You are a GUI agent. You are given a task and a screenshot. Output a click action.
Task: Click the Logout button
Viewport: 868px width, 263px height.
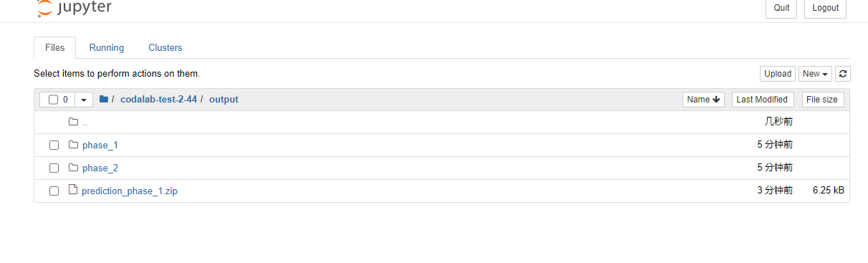(x=826, y=8)
